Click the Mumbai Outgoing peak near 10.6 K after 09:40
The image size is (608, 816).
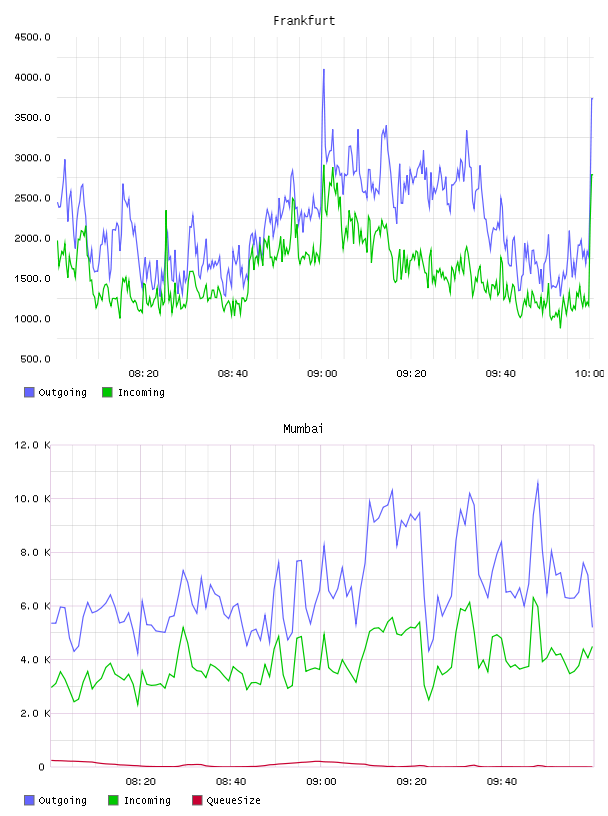[538, 482]
